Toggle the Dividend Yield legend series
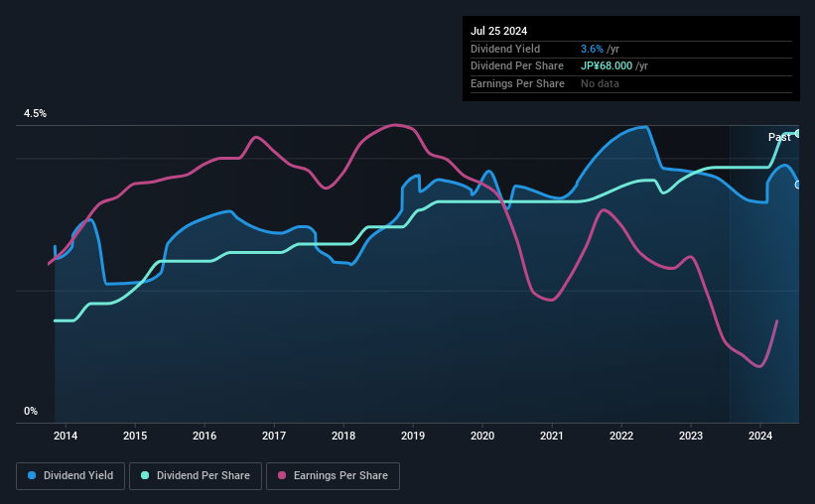The width and height of the screenshot is (815, 504). pyautogui.click(x=70, y=476)
